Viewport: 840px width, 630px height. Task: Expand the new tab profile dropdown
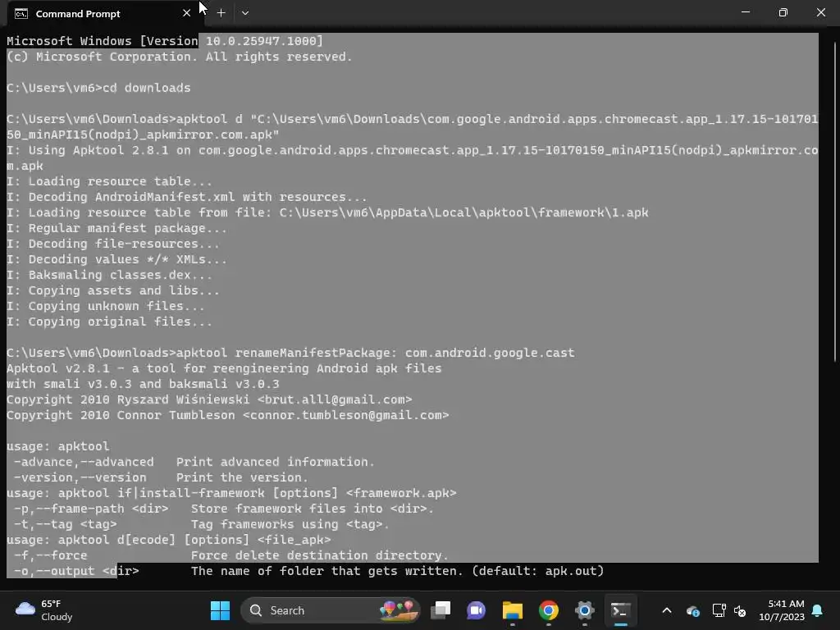point(244,13)
